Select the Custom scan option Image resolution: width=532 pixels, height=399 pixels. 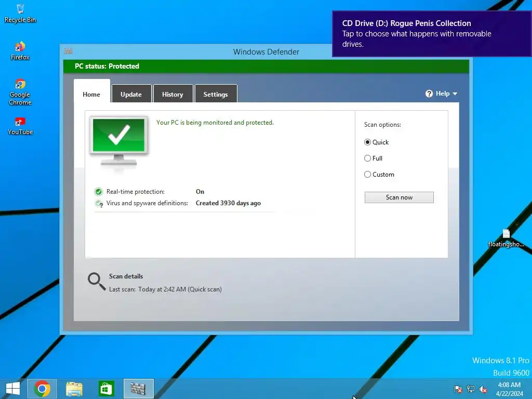[x=379, y=175]
